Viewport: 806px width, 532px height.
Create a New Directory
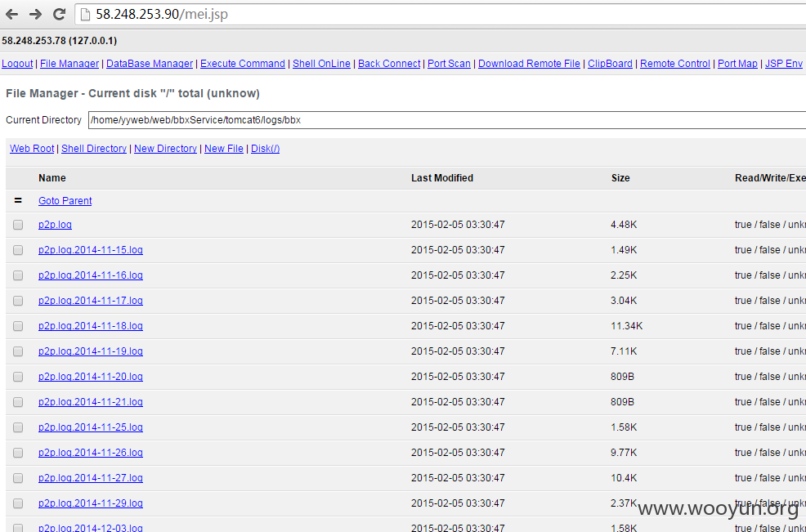click(x=165, y=149)
